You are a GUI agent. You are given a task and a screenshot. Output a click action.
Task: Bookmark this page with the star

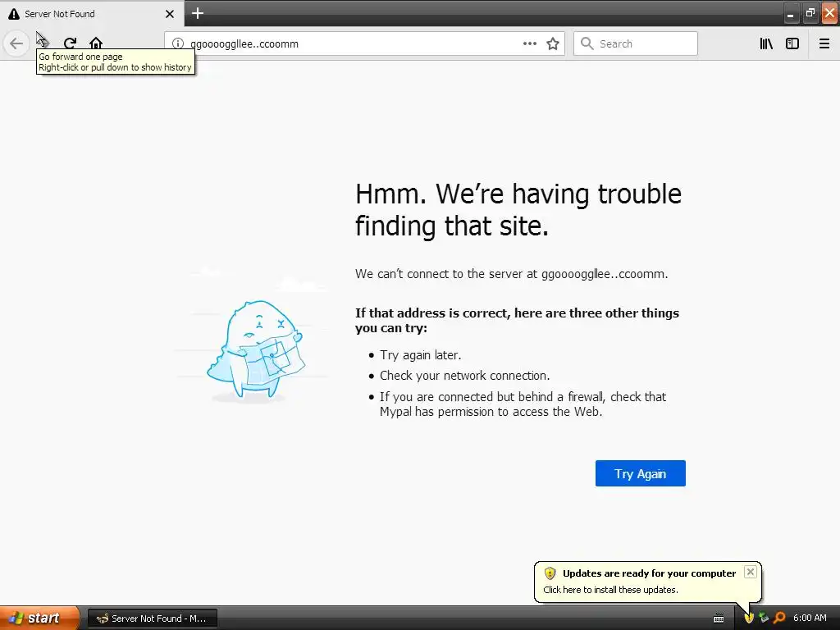click(553, 44)
